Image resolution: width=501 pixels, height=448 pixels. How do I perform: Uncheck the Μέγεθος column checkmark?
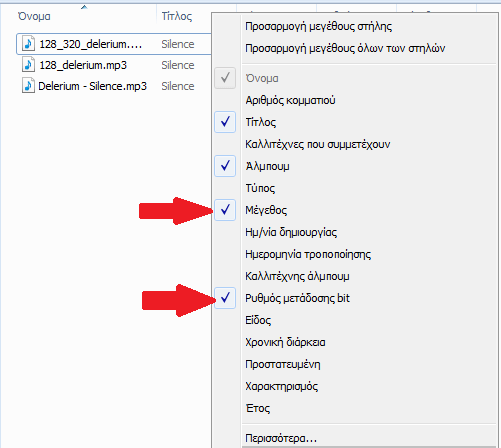[x=225, y=210]
